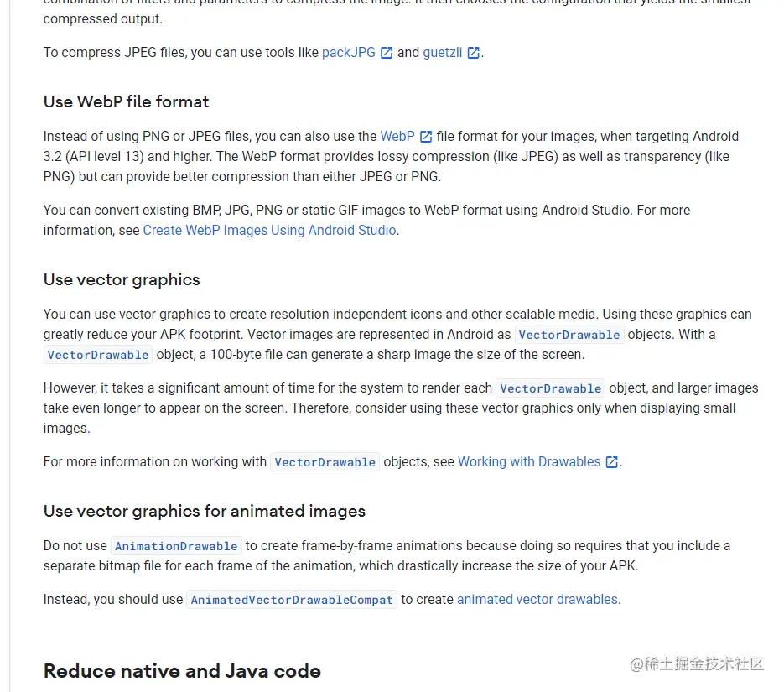Click VectorDrawable code link after 'working with'
The width and height of the screenshot is (784, 692).
[x=325, y=462]
